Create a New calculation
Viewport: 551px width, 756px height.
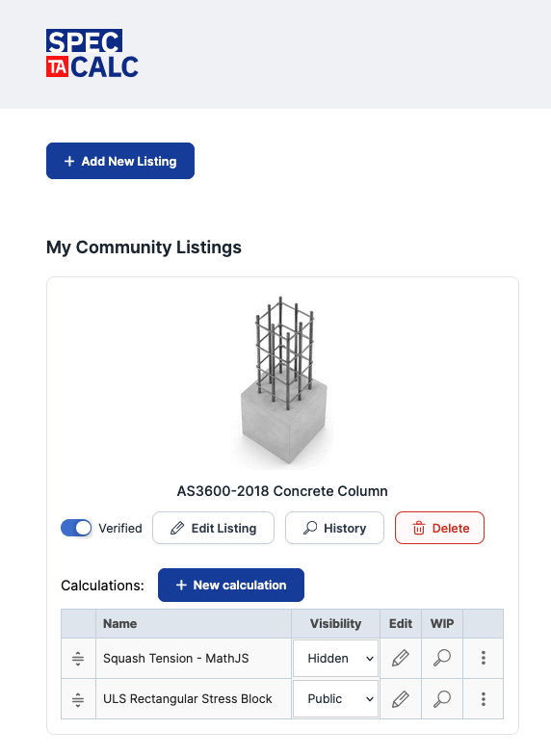[x=231, y=585]
